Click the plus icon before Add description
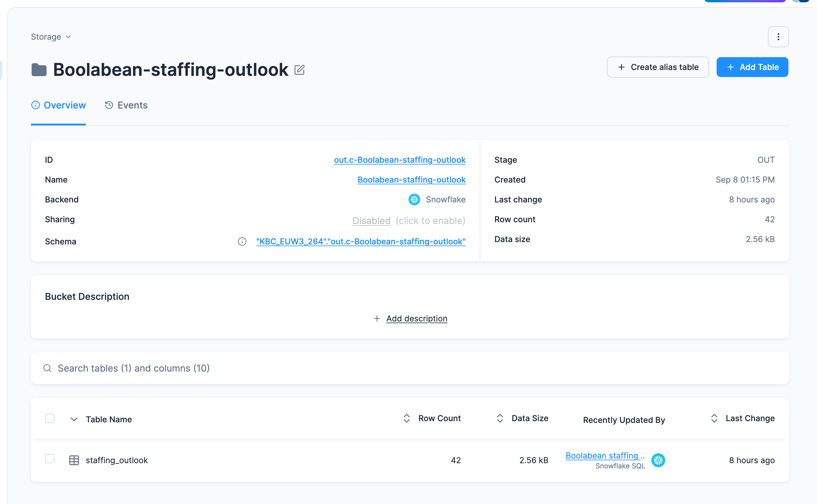This screenshot has height=504, width=817. [x=377, y=318]
